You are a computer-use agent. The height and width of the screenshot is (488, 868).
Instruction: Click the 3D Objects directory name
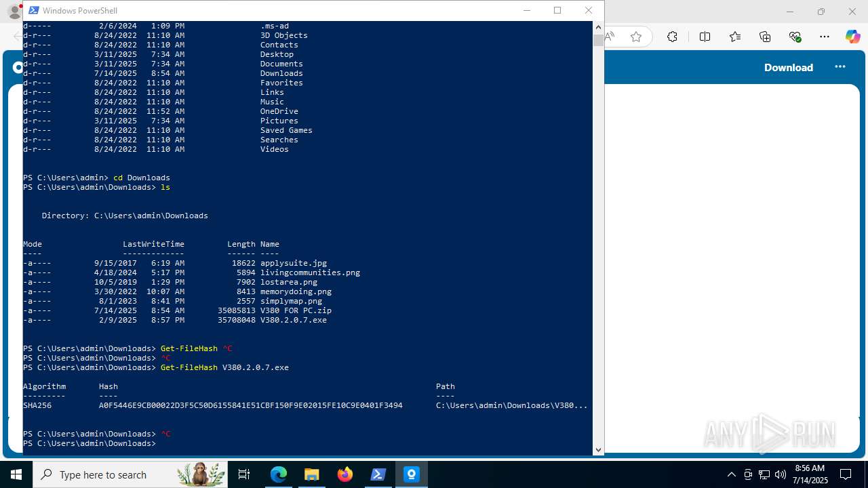(284, 35)
